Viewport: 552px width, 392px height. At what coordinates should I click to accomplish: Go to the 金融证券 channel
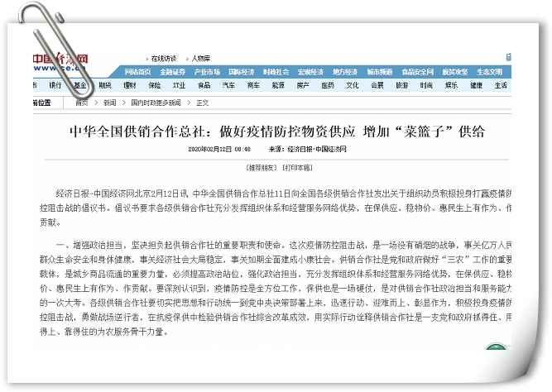(172, 72)
